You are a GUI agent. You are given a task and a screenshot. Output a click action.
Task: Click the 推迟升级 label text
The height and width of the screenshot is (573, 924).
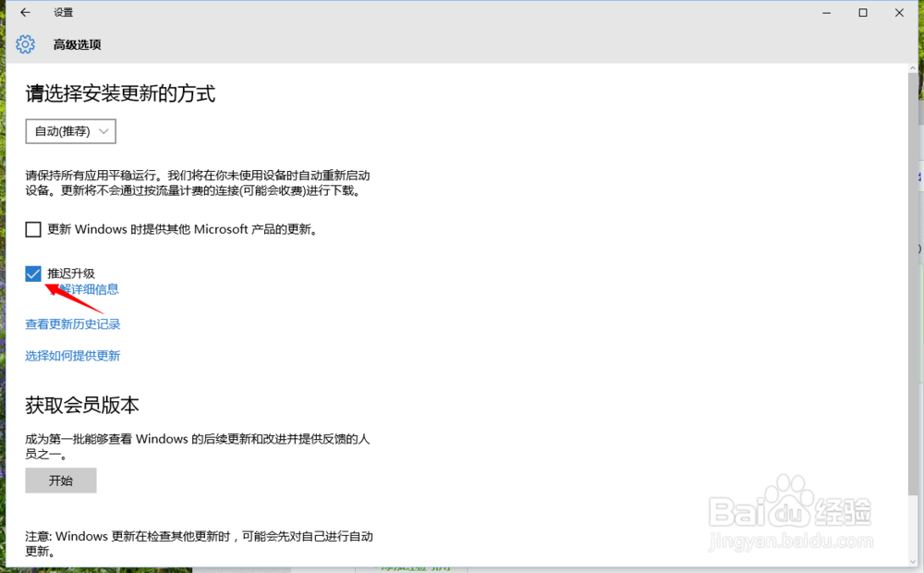71,274
